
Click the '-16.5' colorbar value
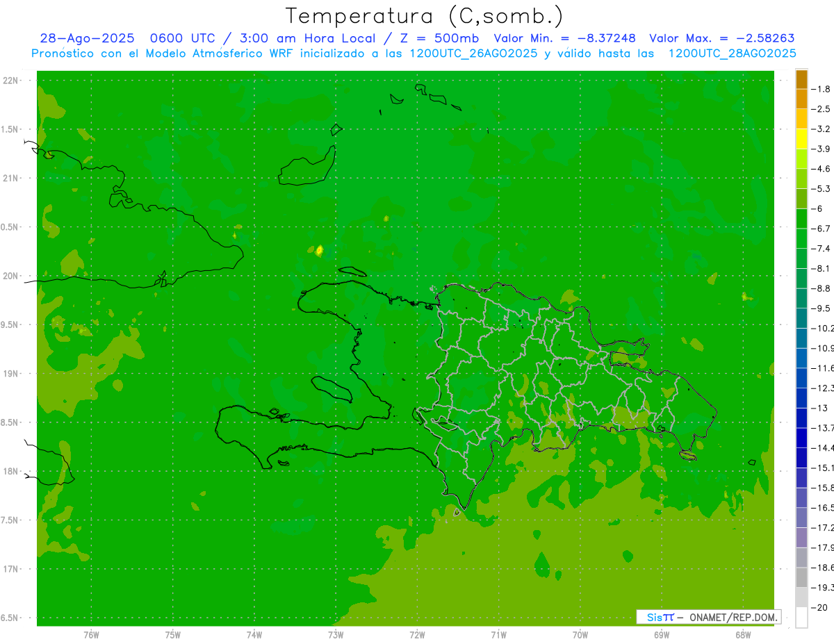[x=822, y=508]
